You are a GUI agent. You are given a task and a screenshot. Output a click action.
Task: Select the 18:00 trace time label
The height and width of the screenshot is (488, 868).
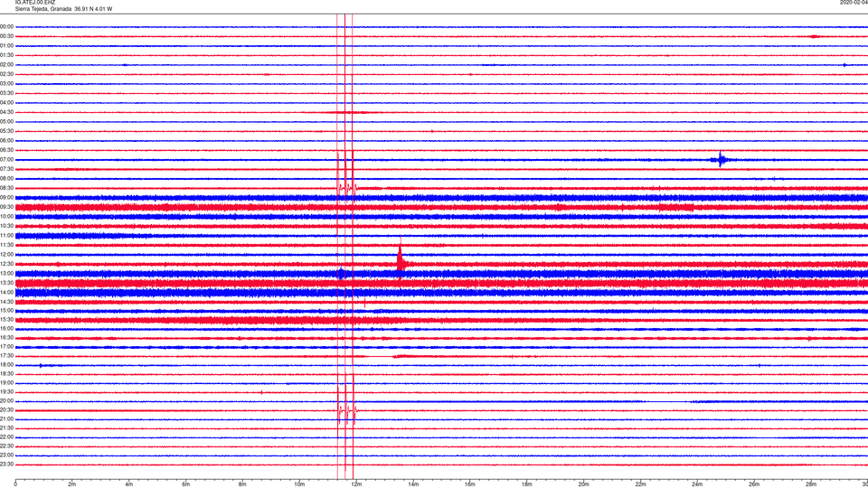7,365
